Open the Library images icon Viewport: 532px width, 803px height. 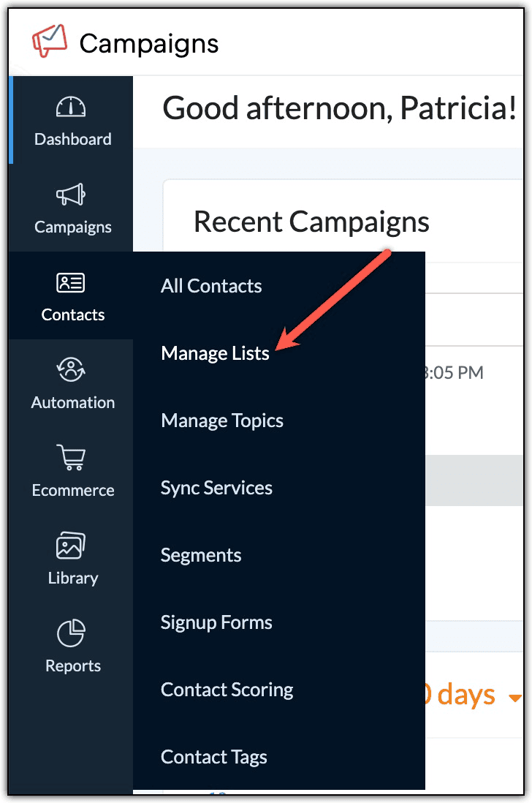[x=72, y=543]
